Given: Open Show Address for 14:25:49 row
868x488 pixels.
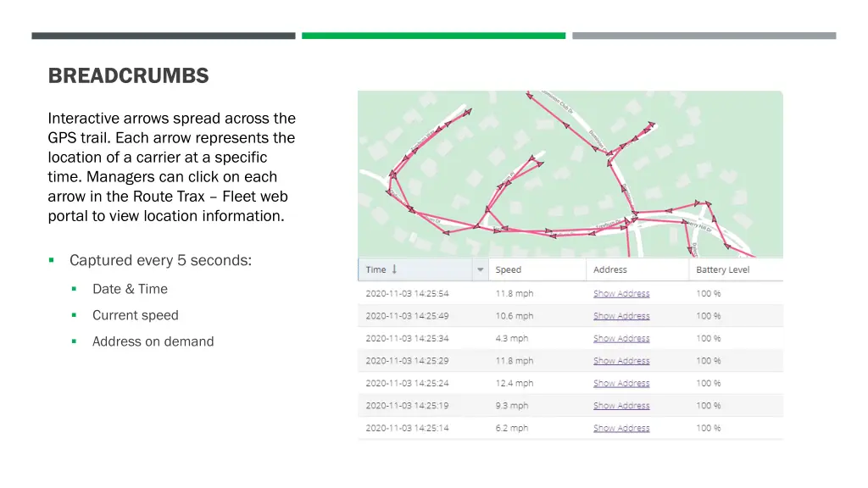Looking at the screenshot, I should coord(621,316).
